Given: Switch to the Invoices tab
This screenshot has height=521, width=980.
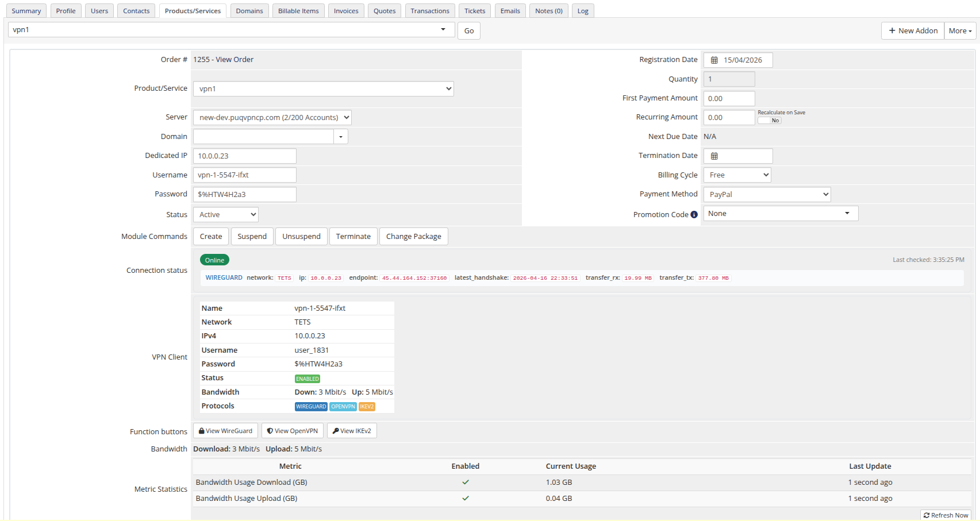Looking at the screenshot, I should point(346,10).
